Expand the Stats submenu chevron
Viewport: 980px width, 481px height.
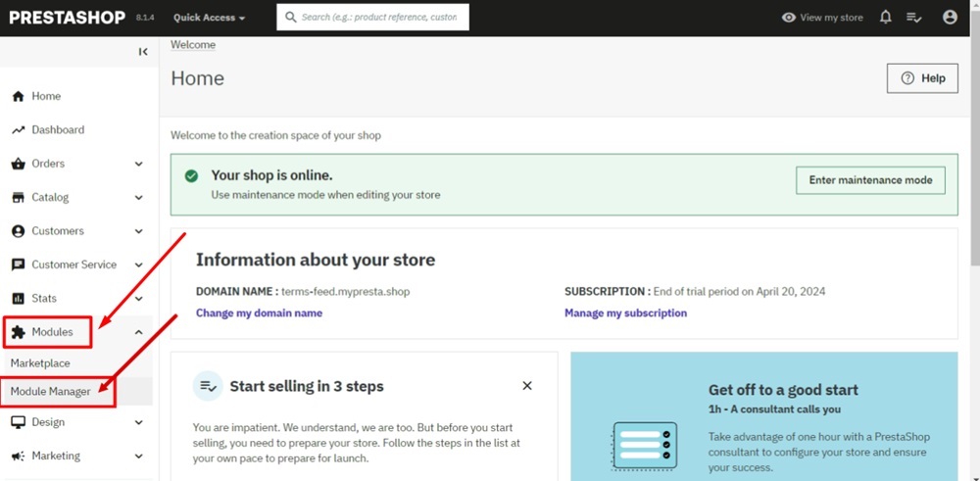pos(139,299)
